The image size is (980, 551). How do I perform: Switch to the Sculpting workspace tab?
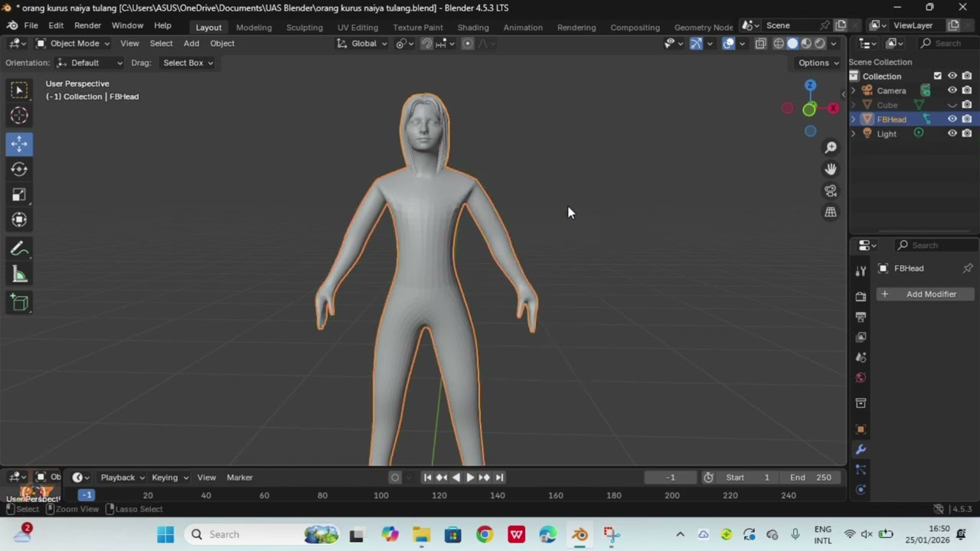point(304,28)
